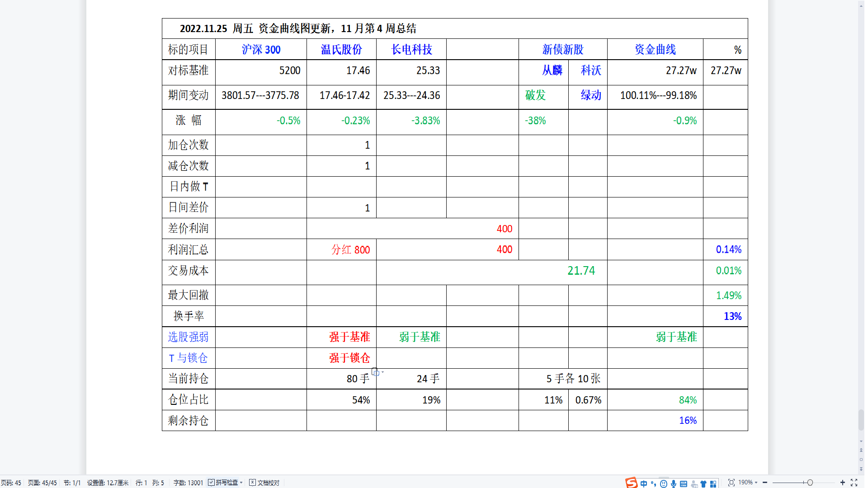Image resolution: width=868 pixels, height=488 pixels.
Task: Click the paste options icon near 80 手
Action: tap(376, 372)
